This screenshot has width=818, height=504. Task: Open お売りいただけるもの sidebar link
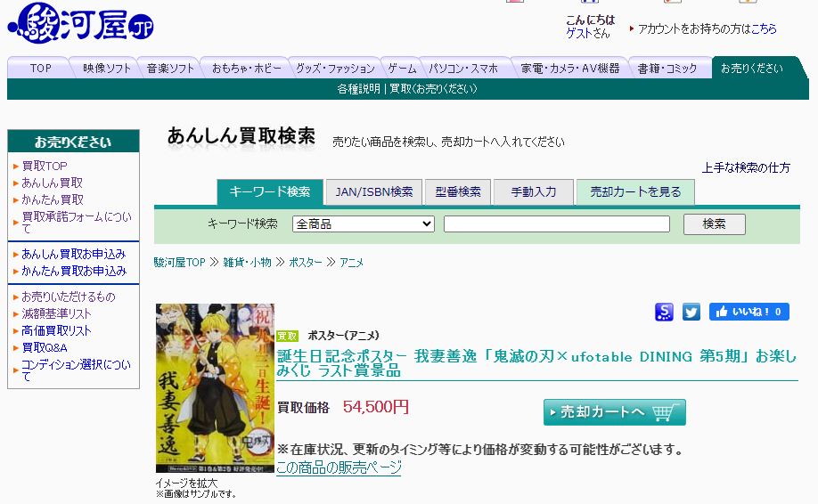[69, 297]
